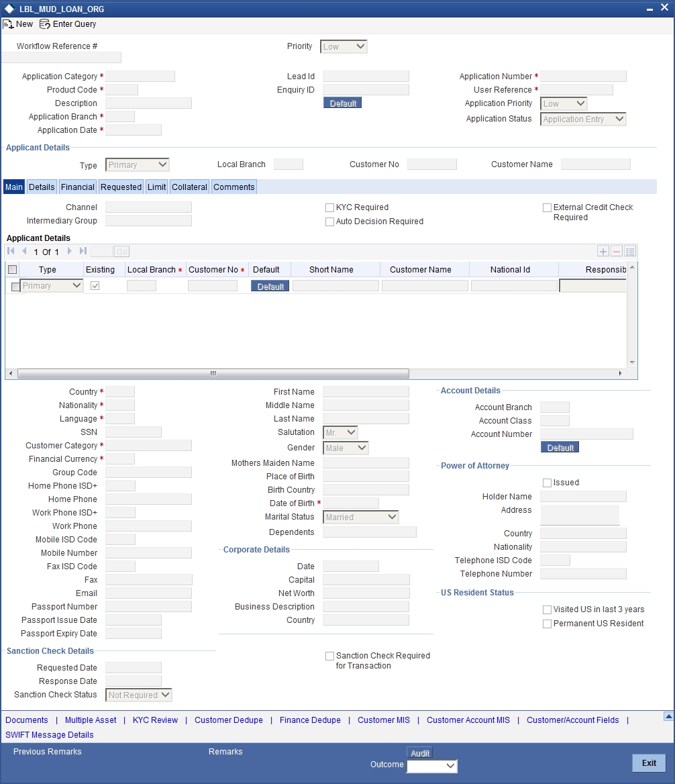Click Default button under Account Number
Screen dimensions: 675x784
(x=560, y=448)
